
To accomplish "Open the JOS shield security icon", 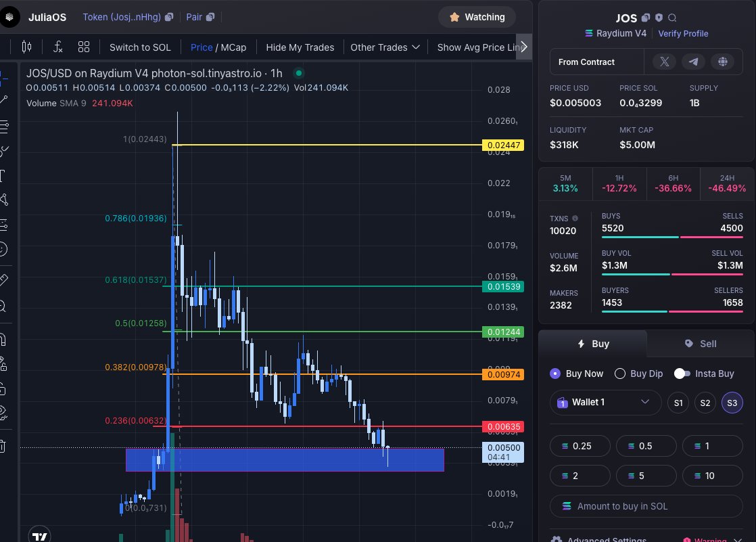I will (659, 18).
